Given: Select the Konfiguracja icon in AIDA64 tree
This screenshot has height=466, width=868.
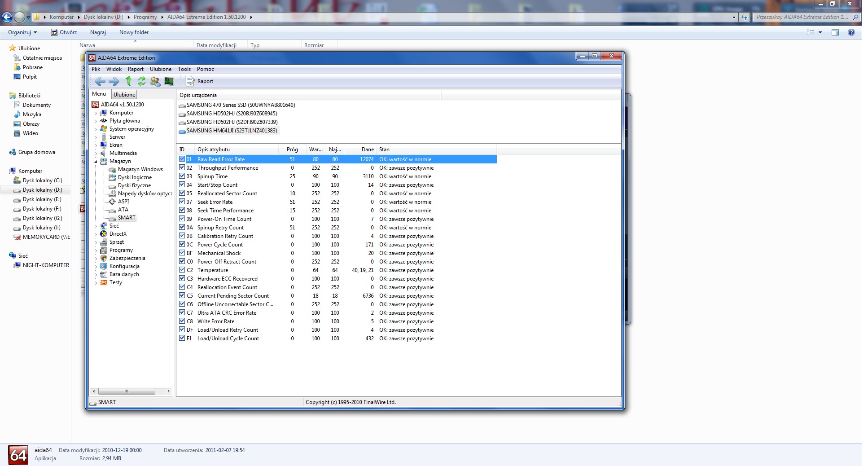Looking at the screenshot, I should tap(104, 266).
